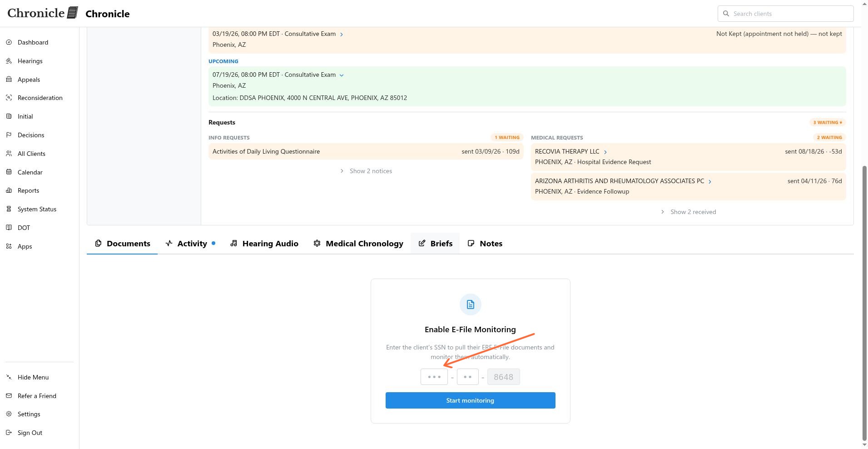Click the Start monitoring button

coord(471,400)
